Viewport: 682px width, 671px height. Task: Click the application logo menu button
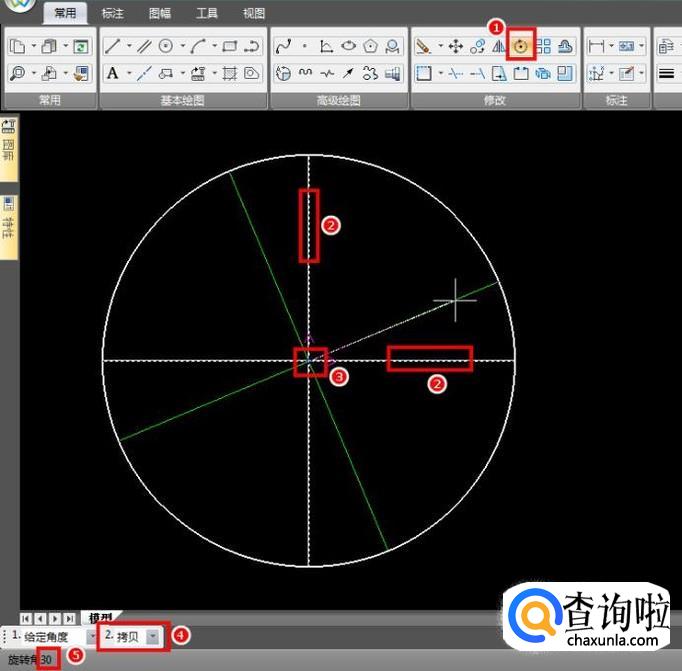point(18,6)
